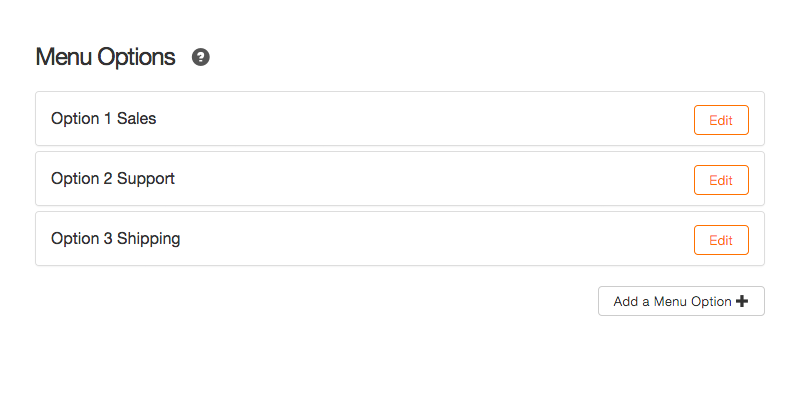The height and width of the screenshot is (406, 800).
Task: Click the 'Option 3 Shipping' label text
Action: click(115, 239)
